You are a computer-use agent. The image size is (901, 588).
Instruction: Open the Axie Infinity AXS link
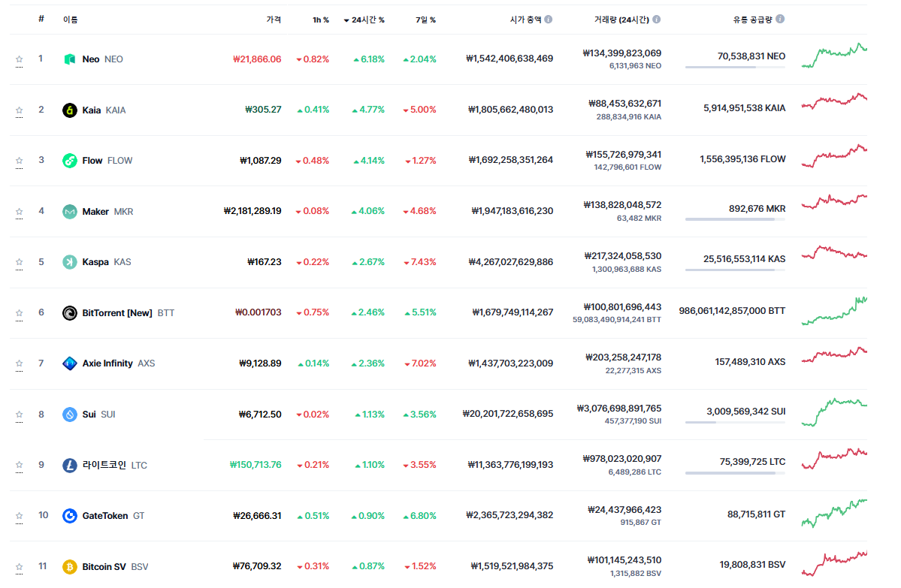click(x=119, y=363)
